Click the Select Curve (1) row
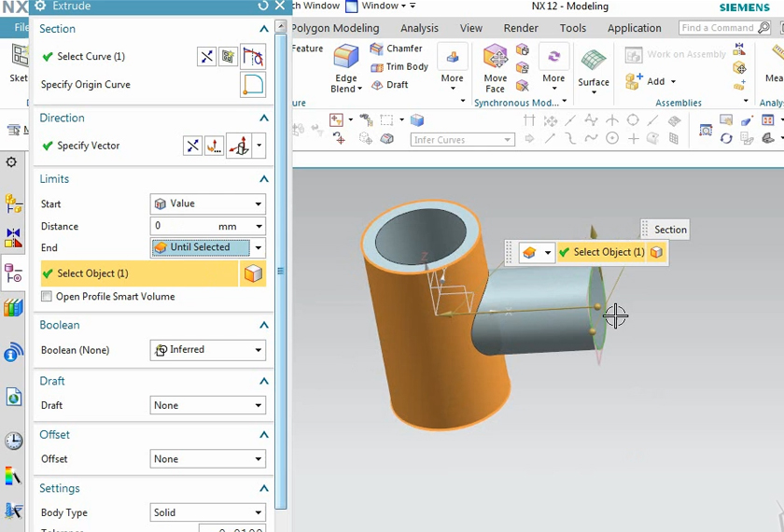The width and height of the screenshot is (784, 532). coord(91,57)
